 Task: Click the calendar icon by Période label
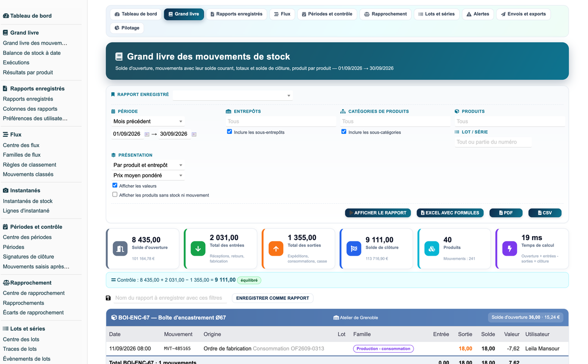113,111
